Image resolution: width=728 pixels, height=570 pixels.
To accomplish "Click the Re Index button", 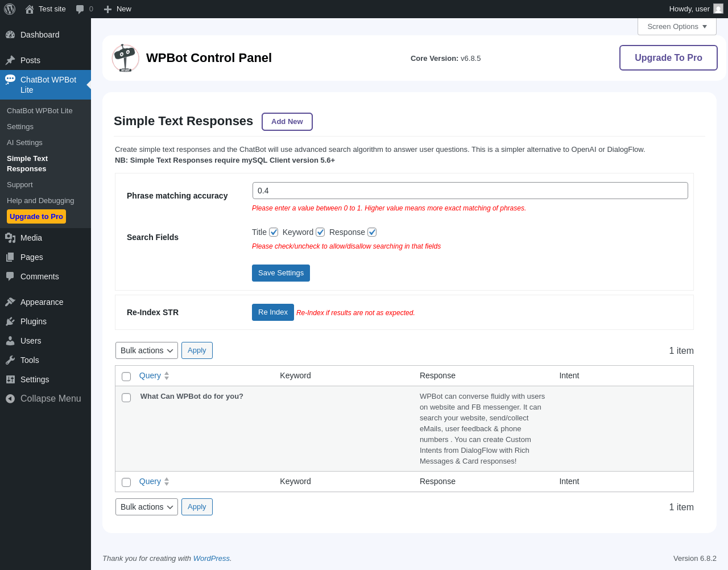I will tap(273, 312).
